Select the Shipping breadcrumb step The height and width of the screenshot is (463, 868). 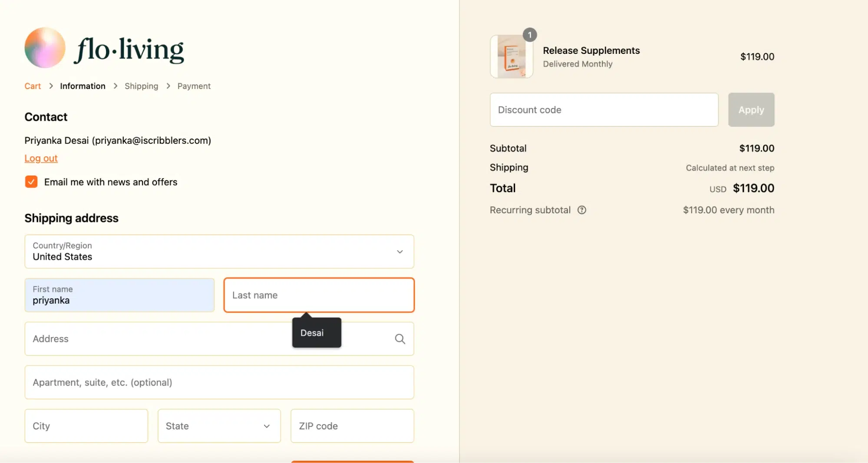[142, 86]
